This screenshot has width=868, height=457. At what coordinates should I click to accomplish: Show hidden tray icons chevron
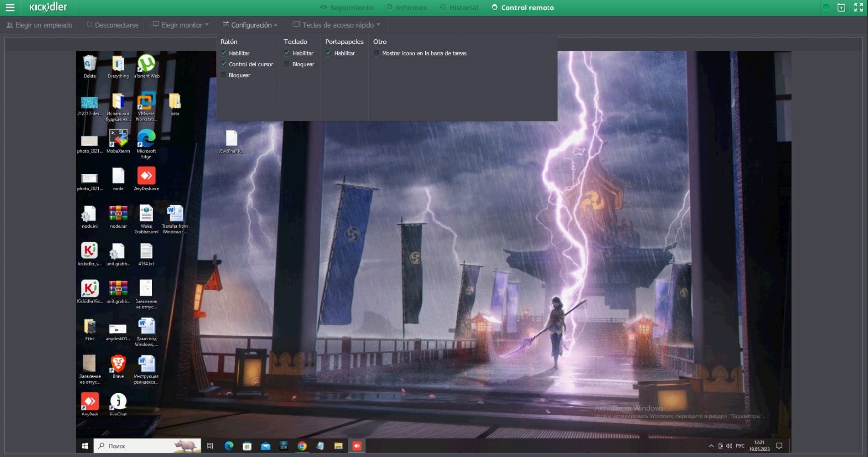[x=711, y=446]
